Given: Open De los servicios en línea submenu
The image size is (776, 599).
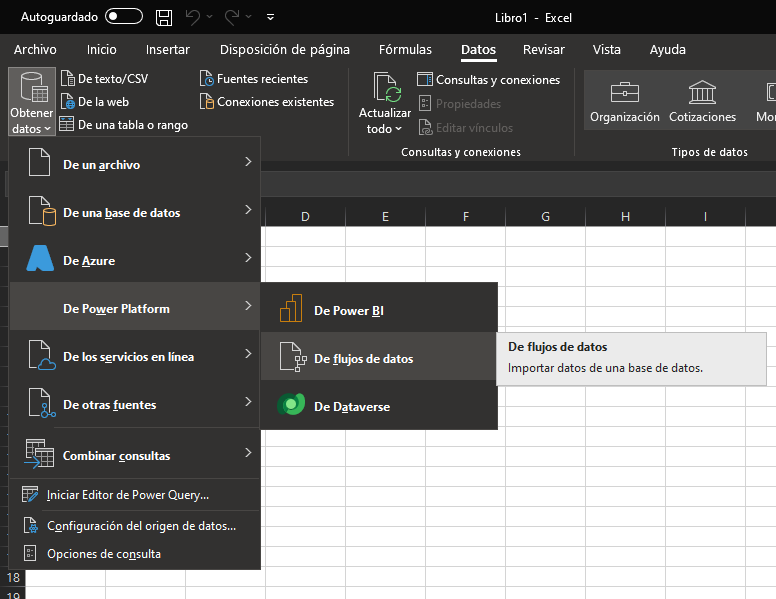Looking at the screenshot, I should coord(135,354).
